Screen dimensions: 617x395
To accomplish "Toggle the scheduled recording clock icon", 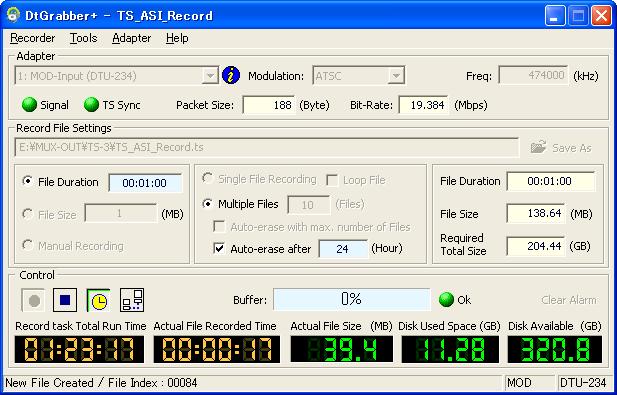I will pos(98,300).
